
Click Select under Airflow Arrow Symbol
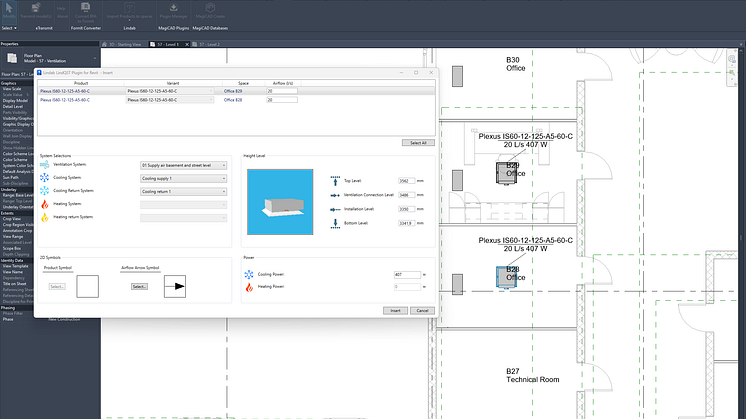point(139,287)
